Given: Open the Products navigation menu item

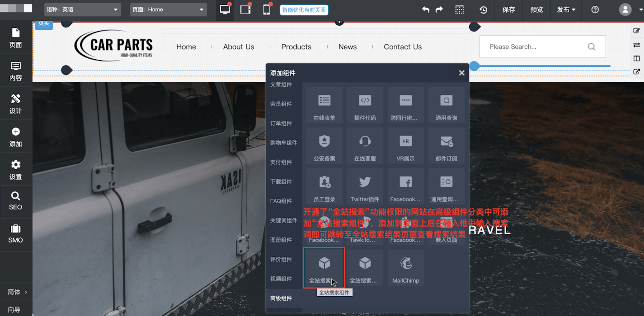Looking at the screenshot, I should (296, 47).
